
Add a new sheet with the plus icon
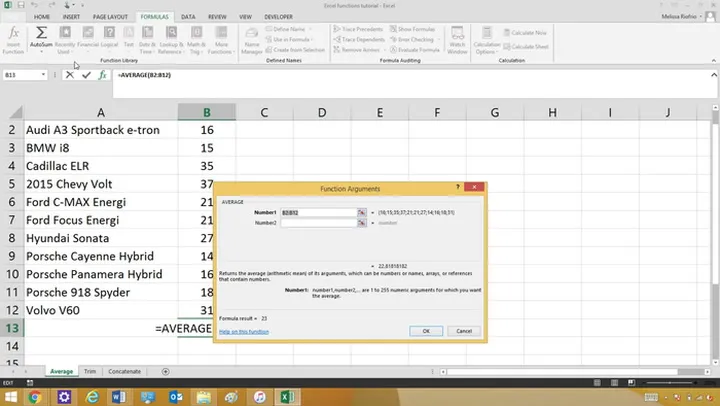pyautogui.click(x=165, y=371)
